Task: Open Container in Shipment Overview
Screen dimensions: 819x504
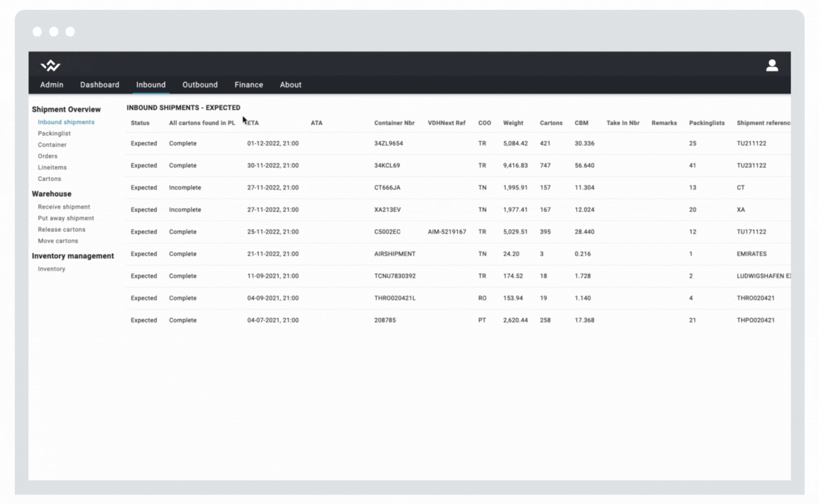Action: [52, 145]
